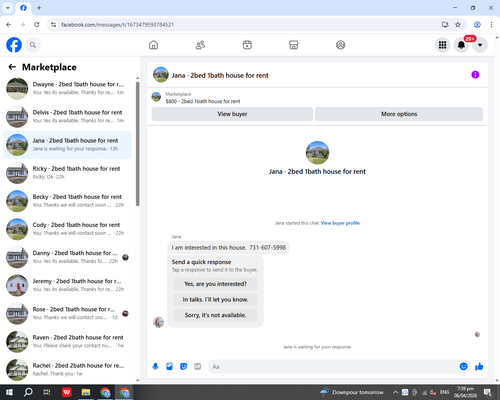Click the Facebook logo
The image size is (500, 400).
coord(14,45)
